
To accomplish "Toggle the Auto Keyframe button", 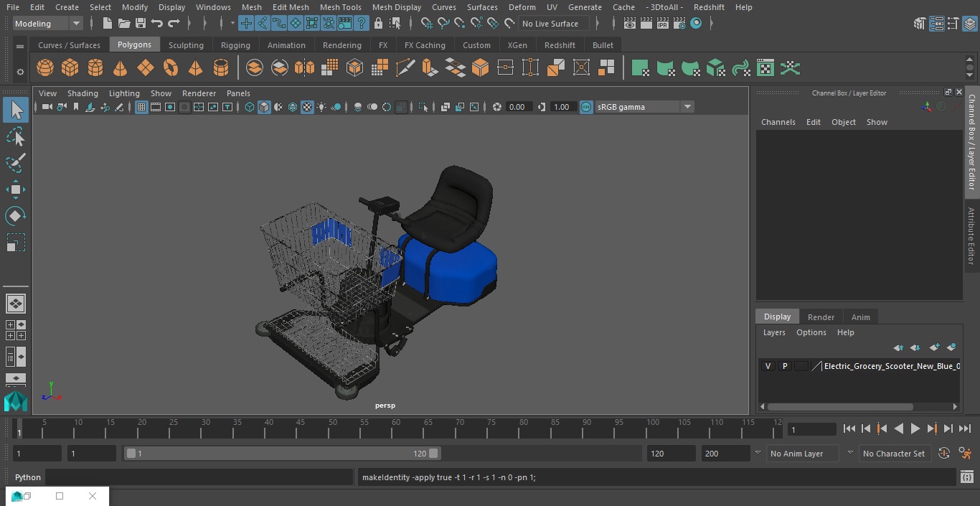I will coord(944,454).
